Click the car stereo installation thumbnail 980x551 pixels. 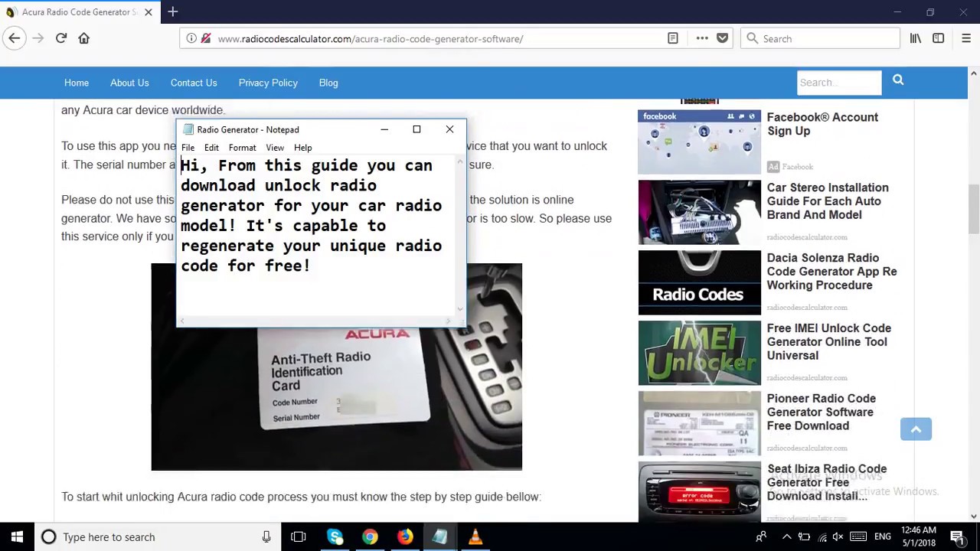(700, 212)
